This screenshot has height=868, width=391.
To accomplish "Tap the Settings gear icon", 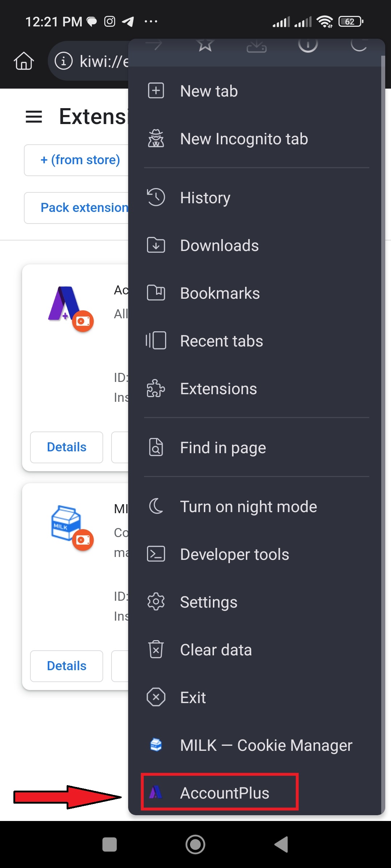I will coord(156,601).
